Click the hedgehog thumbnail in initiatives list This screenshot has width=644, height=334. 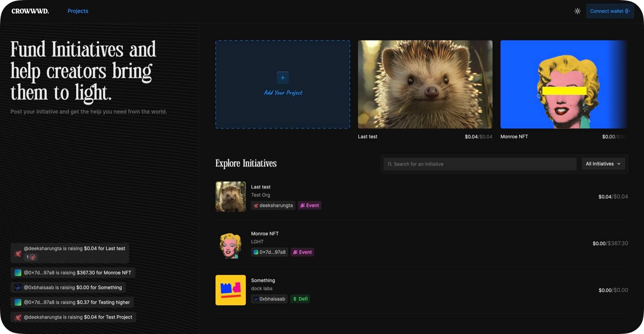[231, 197]
